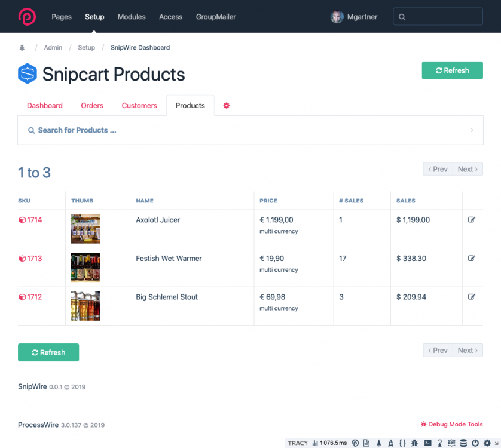Open the Tracy bug debug panel icon
The image size is (501, 448).
pyautogui.click(x=414, y=443)
